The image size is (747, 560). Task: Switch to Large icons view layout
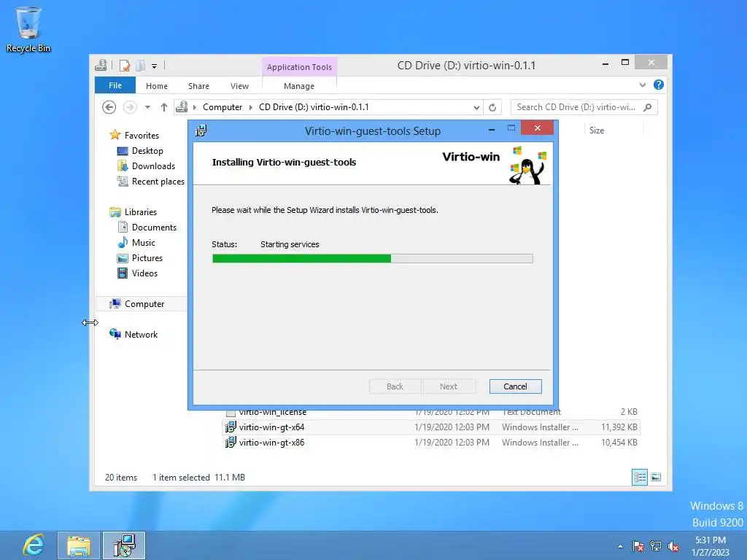(656, 477)
